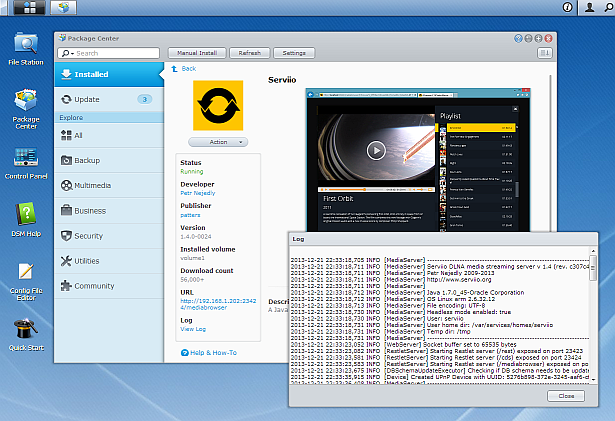
Task: Open the notifications info icon in taskbar
Action: (x=567, y=7)
